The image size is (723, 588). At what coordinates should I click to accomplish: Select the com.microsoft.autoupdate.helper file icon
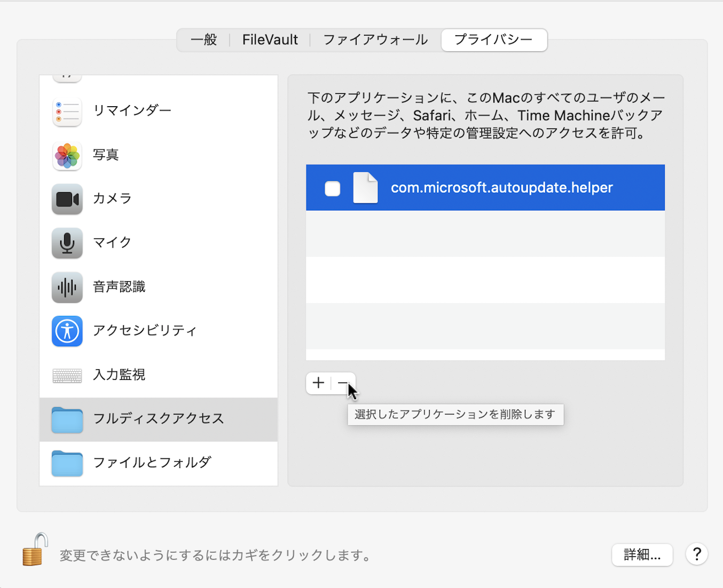pos(365,188)
